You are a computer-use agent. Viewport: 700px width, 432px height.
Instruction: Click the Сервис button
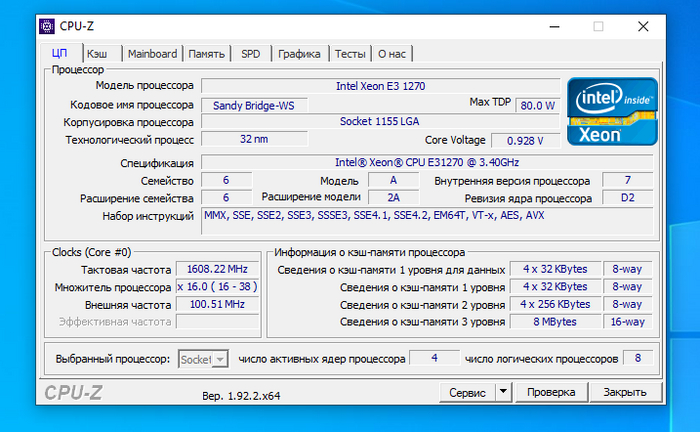click(x=467, y=393)
